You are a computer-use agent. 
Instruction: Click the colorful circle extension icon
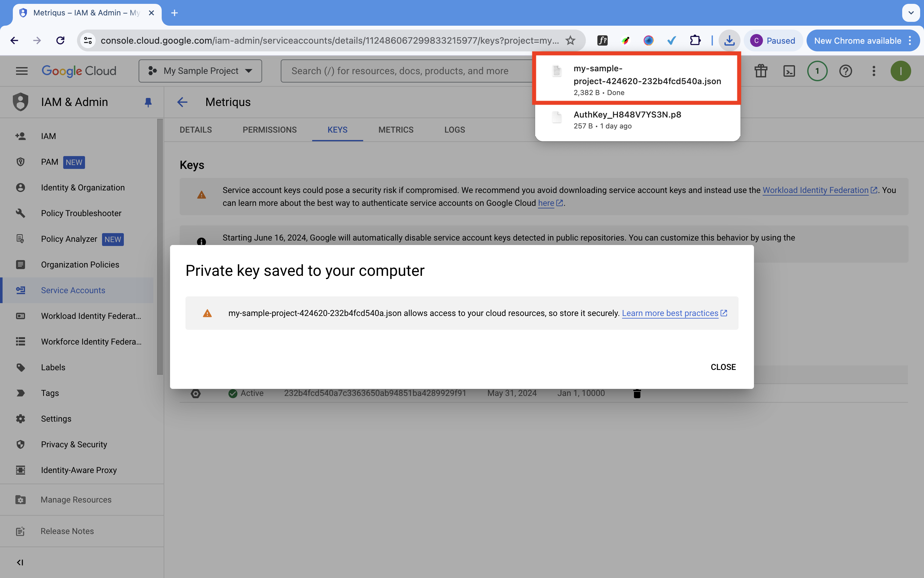(x=648, y=40)
